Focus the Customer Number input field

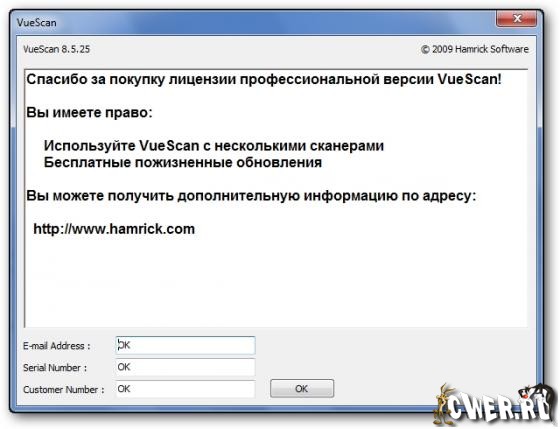(185, 389)
